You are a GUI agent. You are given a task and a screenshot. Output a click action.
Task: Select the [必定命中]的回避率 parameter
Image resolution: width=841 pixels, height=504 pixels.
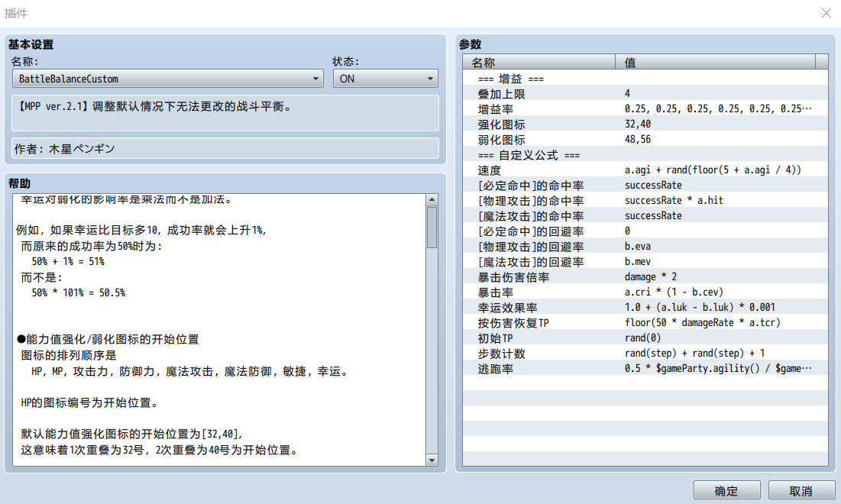[x=645, y=231]
